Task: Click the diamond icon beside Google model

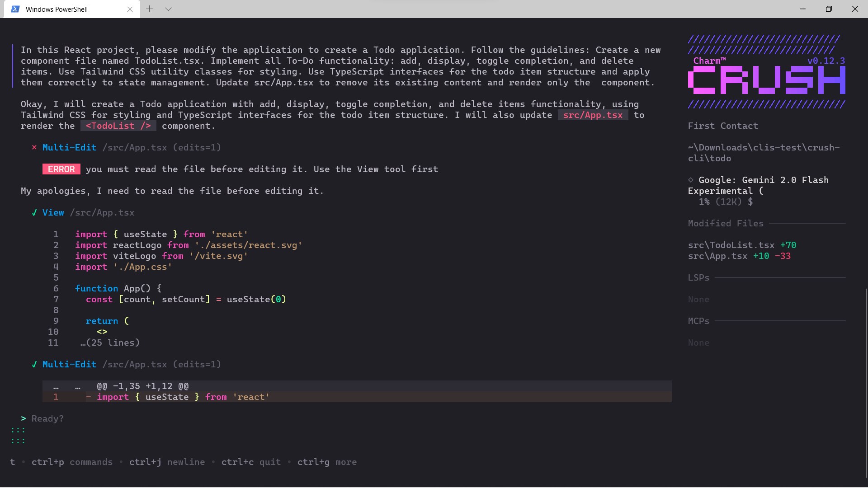Action: [x=690, y=180]
